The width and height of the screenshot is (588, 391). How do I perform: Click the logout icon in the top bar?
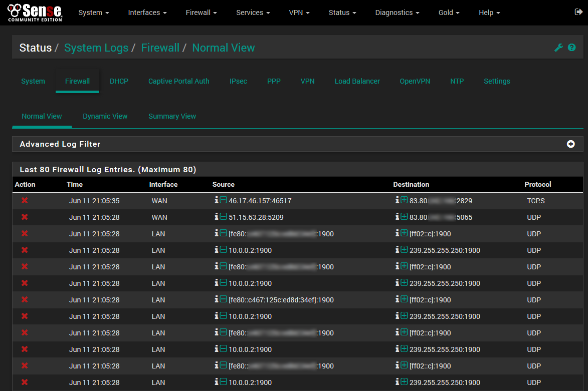click(578, 12)
